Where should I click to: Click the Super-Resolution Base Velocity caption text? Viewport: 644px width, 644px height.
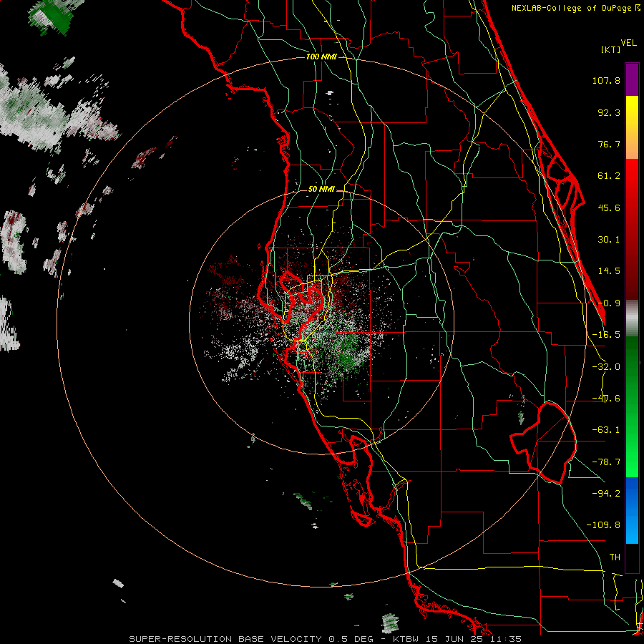(326, 639)
